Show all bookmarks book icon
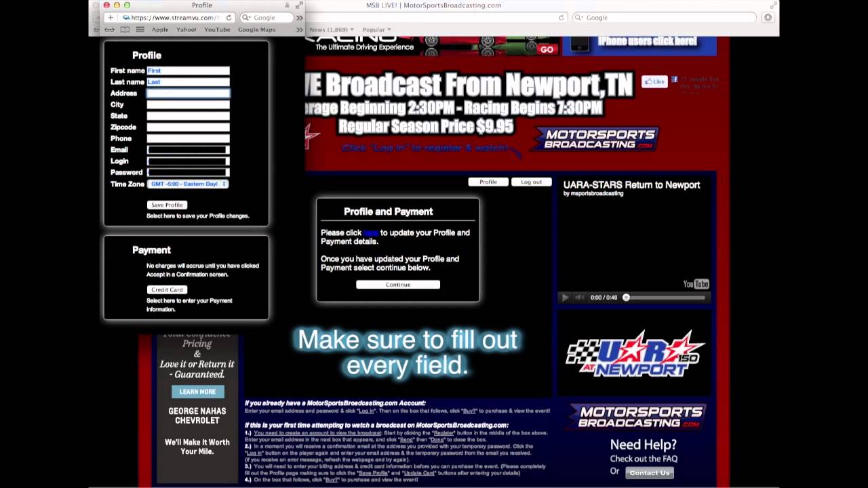Viewport: 868px width, 488px height. tap(125, 30)
